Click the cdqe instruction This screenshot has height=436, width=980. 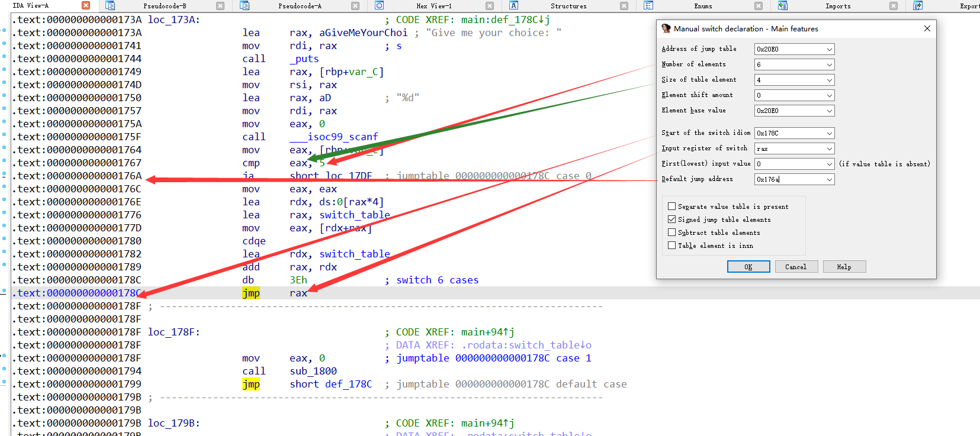pos(254,241)
